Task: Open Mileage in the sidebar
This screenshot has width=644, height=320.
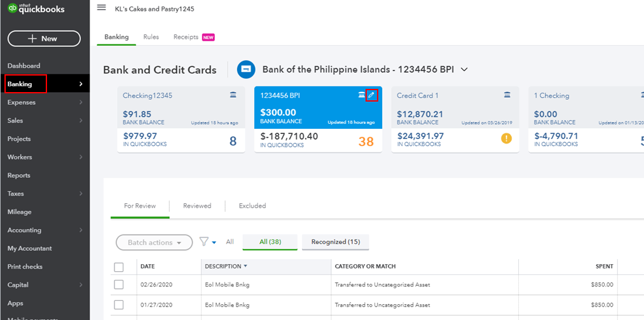Action: pyautogui.click(x=19, y=211)
